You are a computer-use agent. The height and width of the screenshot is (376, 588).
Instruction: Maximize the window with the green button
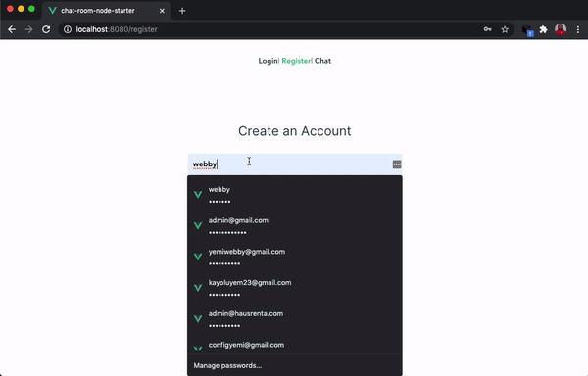[x=32, y=9]
